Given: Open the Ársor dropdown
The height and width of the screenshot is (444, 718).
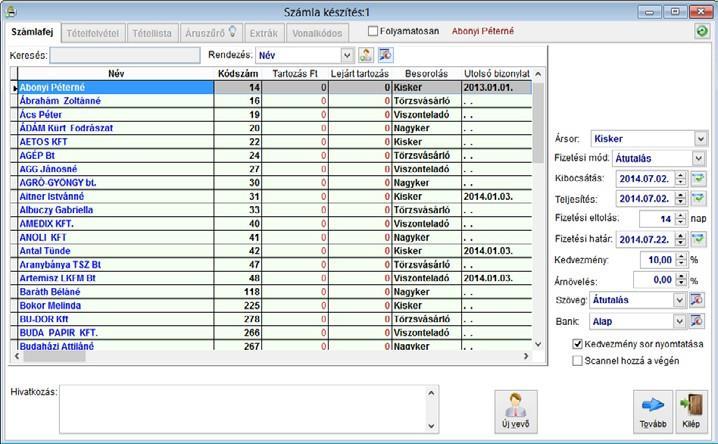Looking at the screenshot, I should click(701, 139).
